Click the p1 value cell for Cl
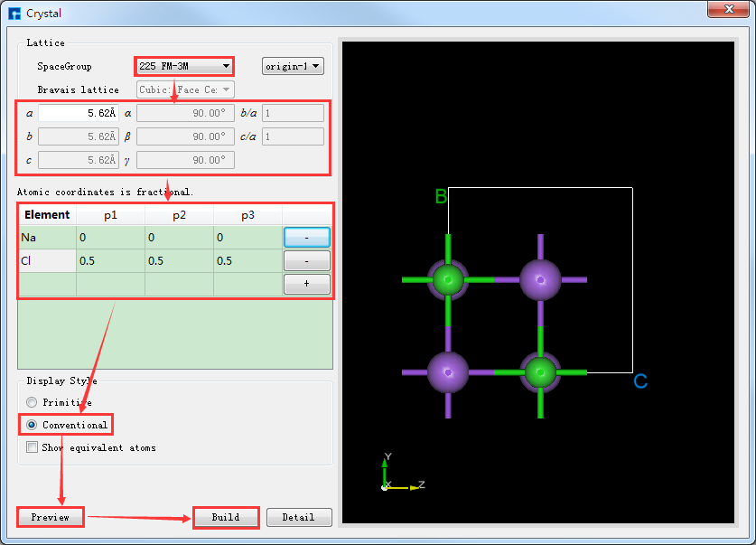Image resolution: width=756 pixels, height=545 pixels. point(110,260)
